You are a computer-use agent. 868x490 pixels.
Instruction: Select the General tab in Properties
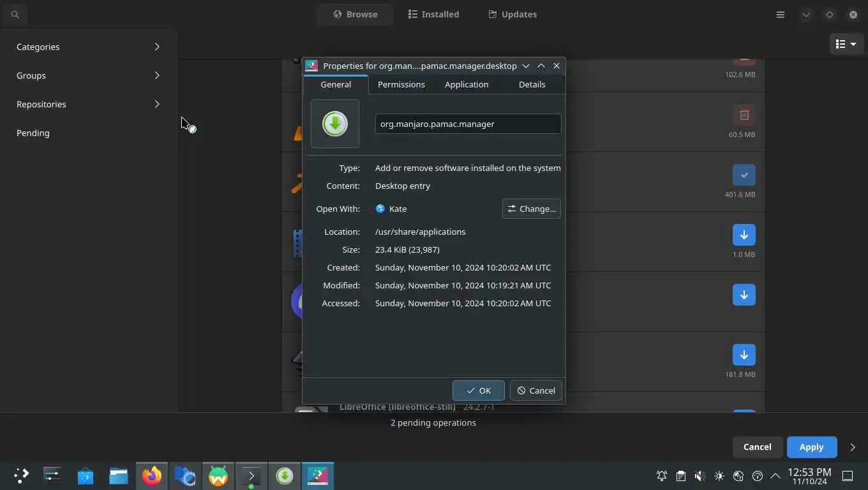pos(336,84)
